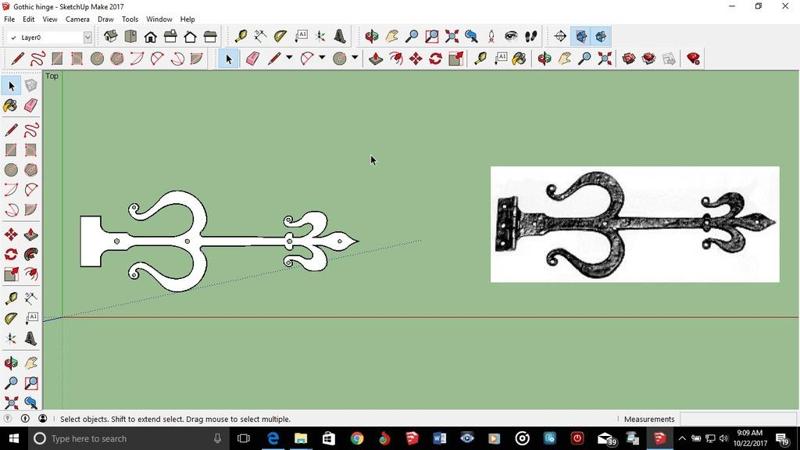
Task: Open the Help menu
Action: pos(188,19)
